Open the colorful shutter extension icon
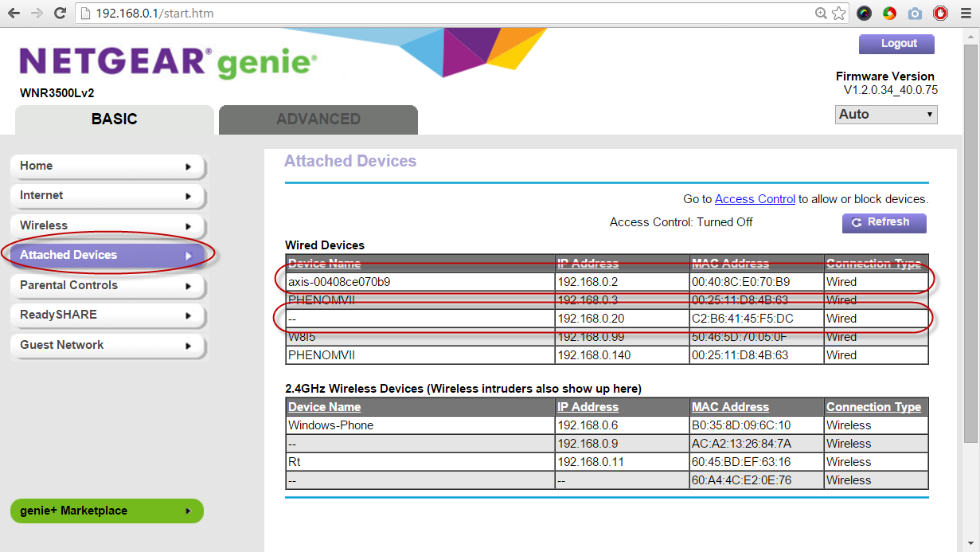This screenshot has width=980, height=552. tap(890, 14)
